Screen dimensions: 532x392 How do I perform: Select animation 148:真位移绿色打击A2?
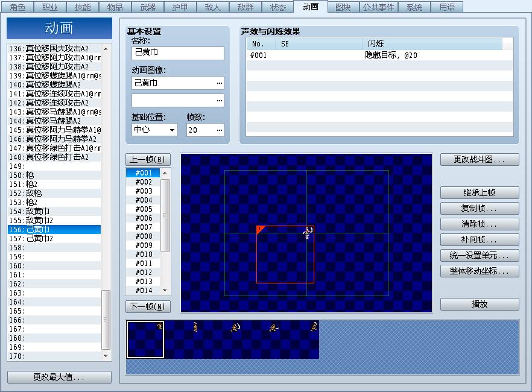pos(54,157)
